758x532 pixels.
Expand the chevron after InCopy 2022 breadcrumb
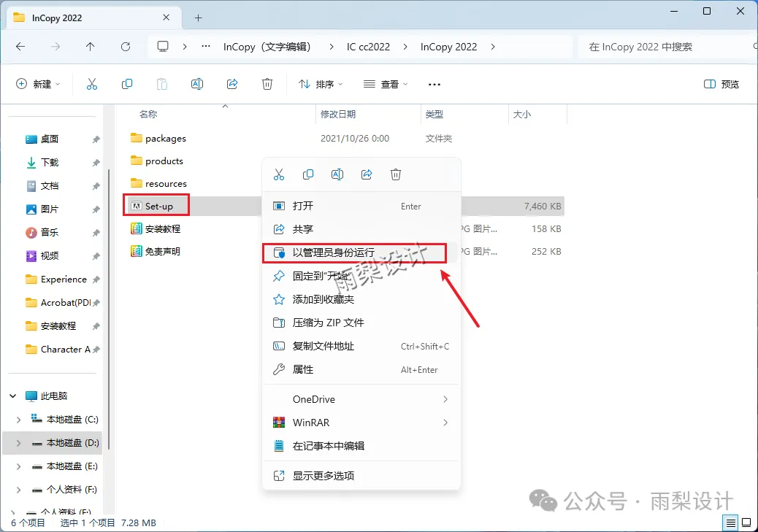click(493, 47)
